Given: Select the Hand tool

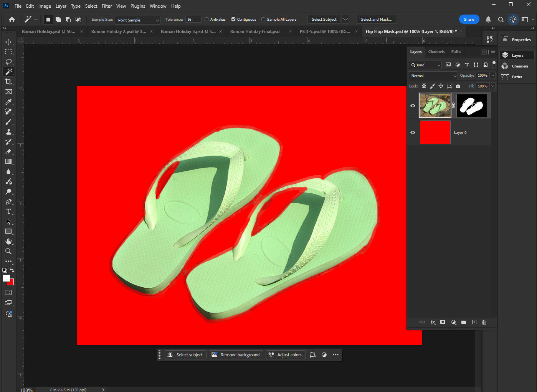Looking at the screenshot, I should (8, 241).
